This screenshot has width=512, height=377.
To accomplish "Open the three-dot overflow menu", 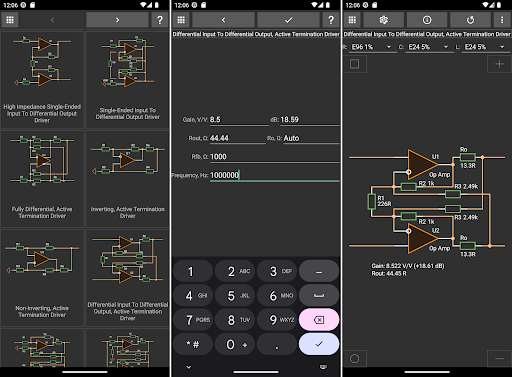I will 502,20.
